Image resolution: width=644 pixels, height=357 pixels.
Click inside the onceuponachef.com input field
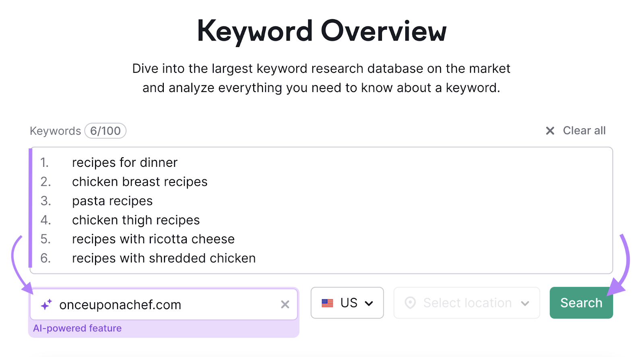coord(161,304)
